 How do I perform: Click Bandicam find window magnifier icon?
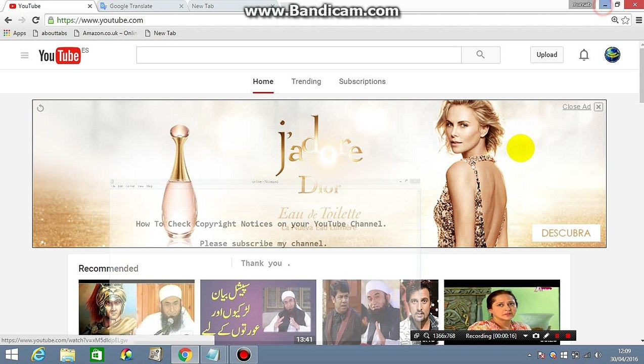click(427, 336)
